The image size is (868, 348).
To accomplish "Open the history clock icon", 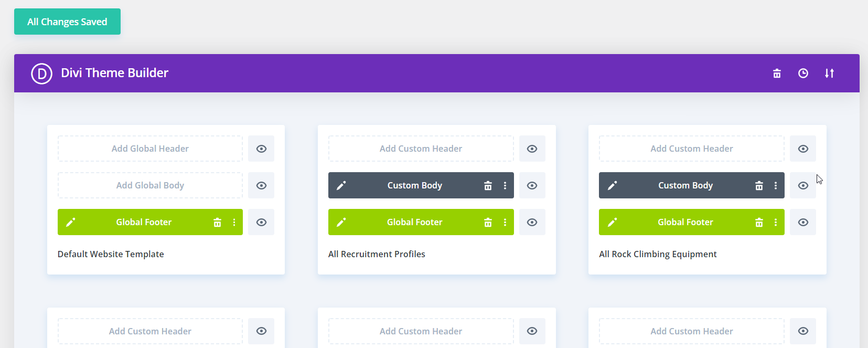I will pyautogui.click(x=803, y=73).
